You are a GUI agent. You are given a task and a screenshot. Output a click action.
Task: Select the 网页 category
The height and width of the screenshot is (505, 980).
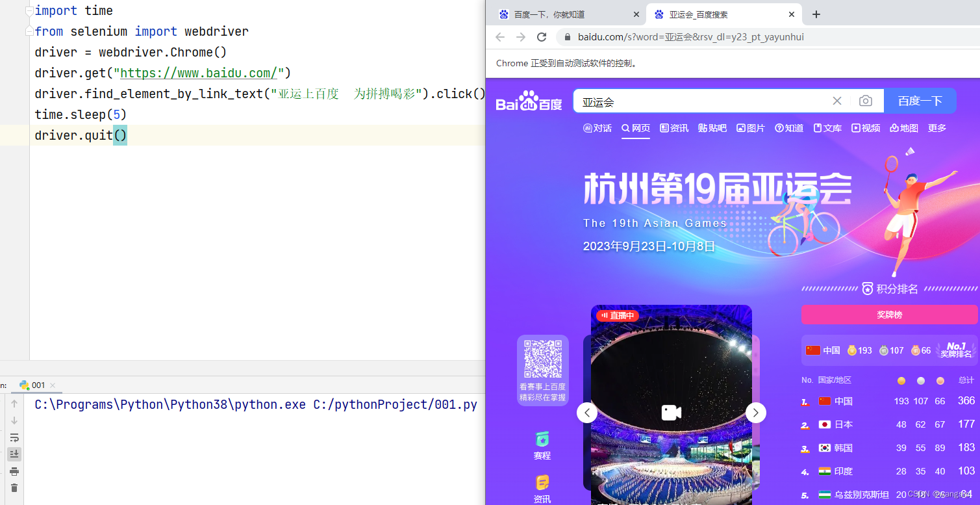636,128
